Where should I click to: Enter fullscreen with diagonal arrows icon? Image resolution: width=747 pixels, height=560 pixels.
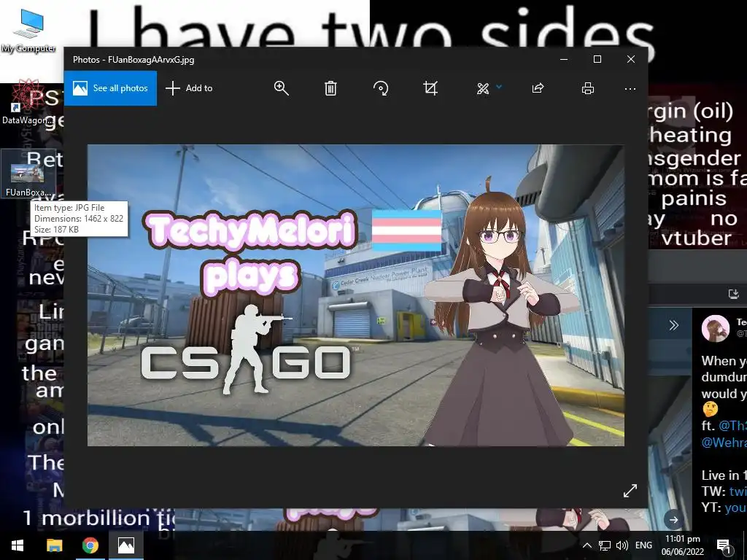630,491
